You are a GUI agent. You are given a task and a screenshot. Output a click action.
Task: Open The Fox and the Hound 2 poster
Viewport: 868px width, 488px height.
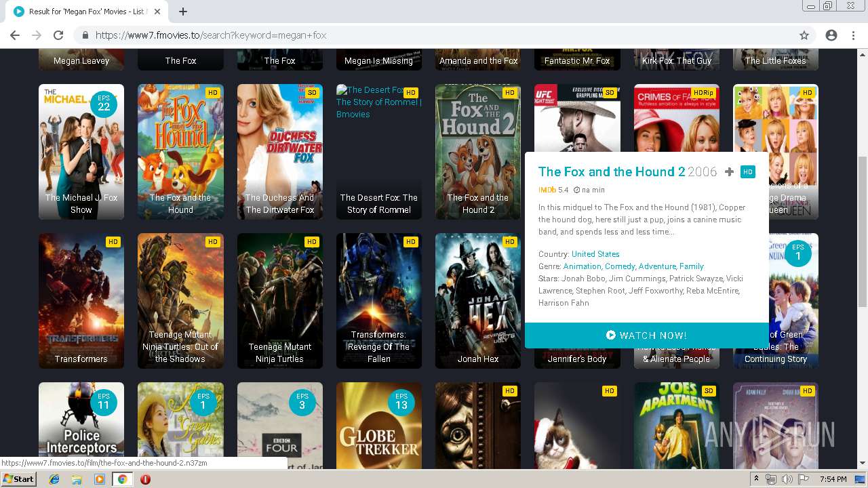[x=478, y=152]
